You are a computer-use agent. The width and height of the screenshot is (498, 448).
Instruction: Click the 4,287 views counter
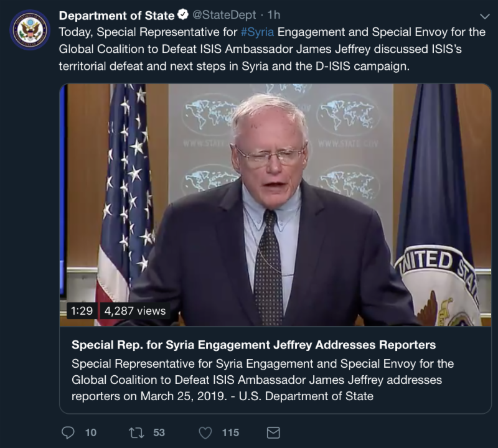pyautogui.click(x=135, y=310)
